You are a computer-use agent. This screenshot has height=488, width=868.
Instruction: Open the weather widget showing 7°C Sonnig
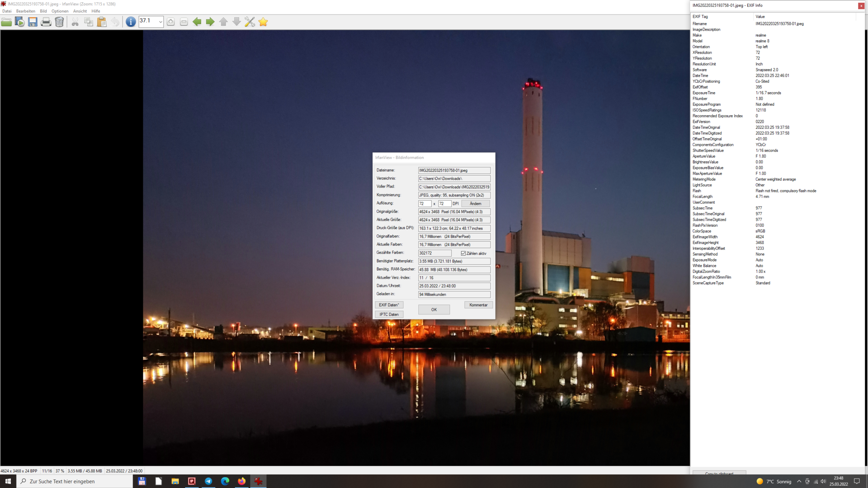(774, 481)
